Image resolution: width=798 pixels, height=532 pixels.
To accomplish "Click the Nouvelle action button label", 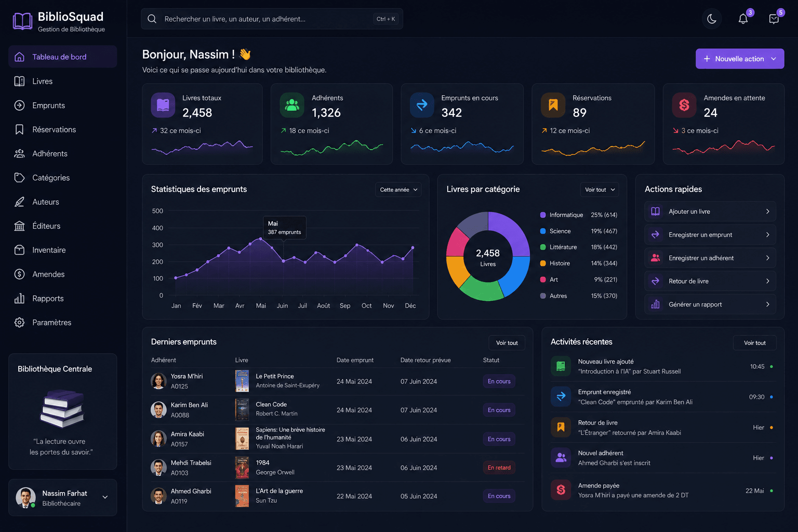I will point(739,59).
